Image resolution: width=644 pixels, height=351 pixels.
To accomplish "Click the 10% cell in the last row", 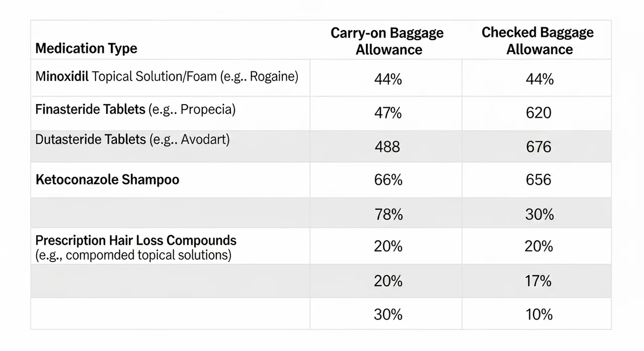I will tap(538, 314).
